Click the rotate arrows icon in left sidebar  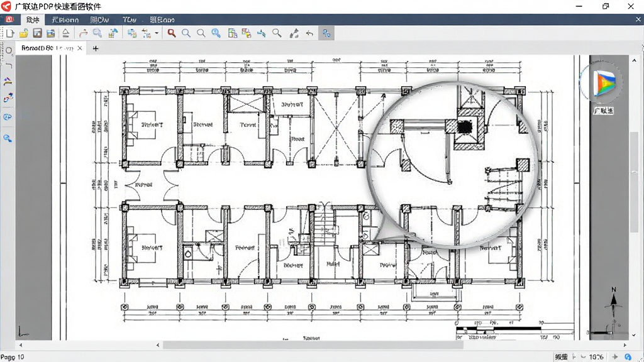[8, 97]
